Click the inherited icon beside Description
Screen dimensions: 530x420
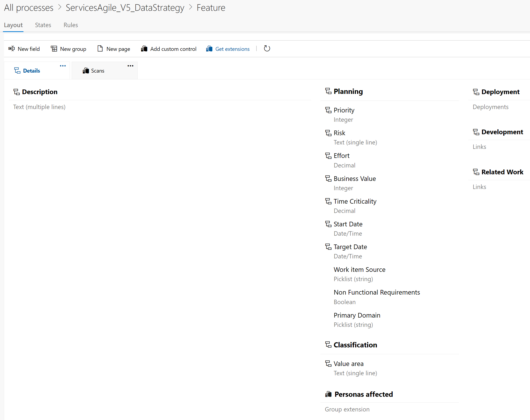pos(16,91)
